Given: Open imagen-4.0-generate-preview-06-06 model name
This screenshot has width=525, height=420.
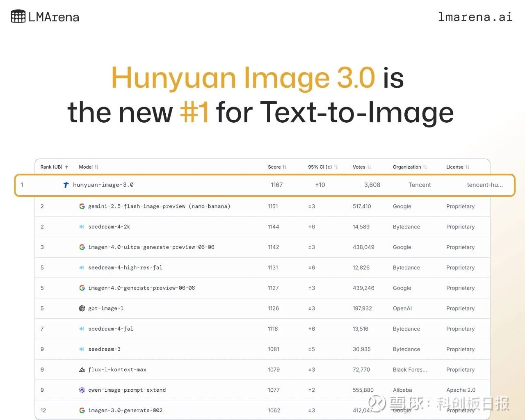Looking at the screenshot, I should coord(142,288).
